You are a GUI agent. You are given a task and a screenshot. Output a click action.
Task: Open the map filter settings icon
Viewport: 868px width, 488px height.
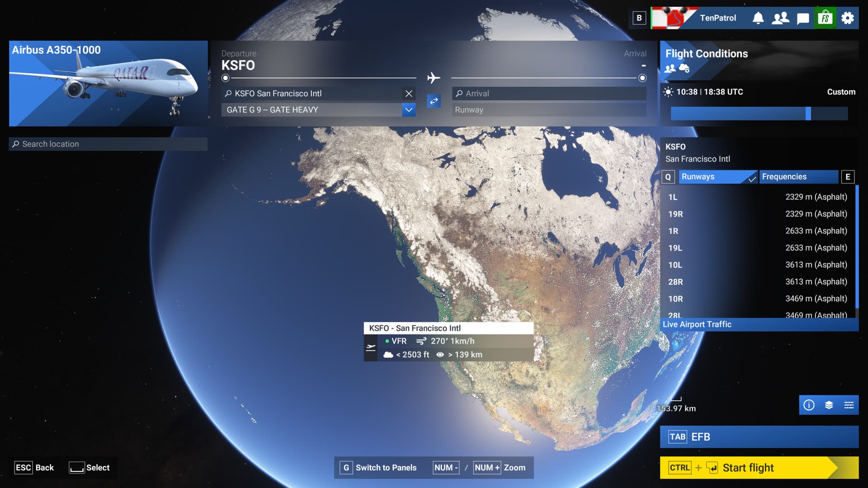[x=849, y=405]
